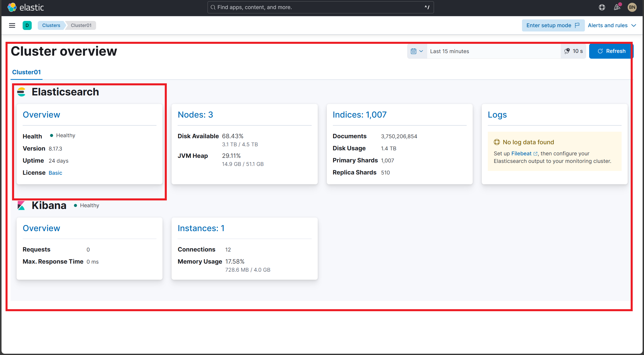This screenshot has width=644, height=355.
Task: Open the Filebeat setup link
Action: click(x=521, y=154)
